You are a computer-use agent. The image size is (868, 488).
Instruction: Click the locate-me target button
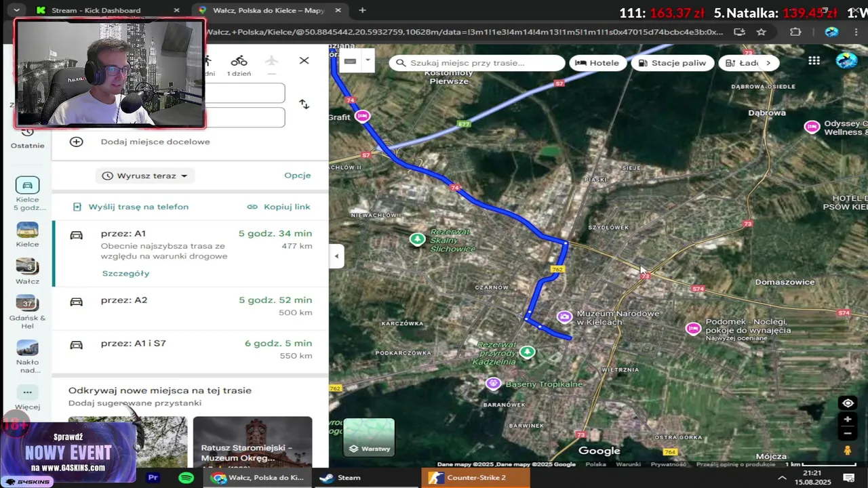(x=848, y=403)
